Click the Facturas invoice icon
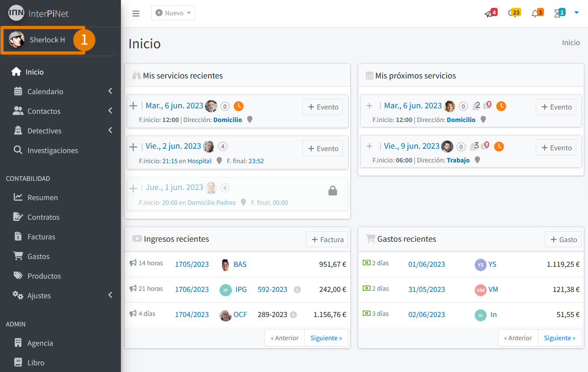This screenshot has width=588, height=372. (x=18, y=236)
